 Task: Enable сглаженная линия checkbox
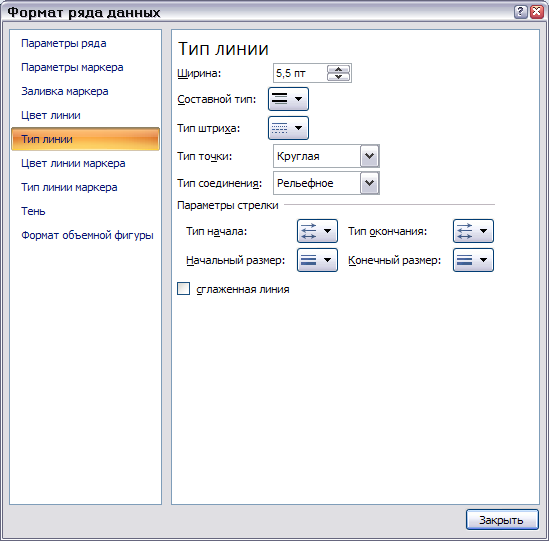[183, 289]
